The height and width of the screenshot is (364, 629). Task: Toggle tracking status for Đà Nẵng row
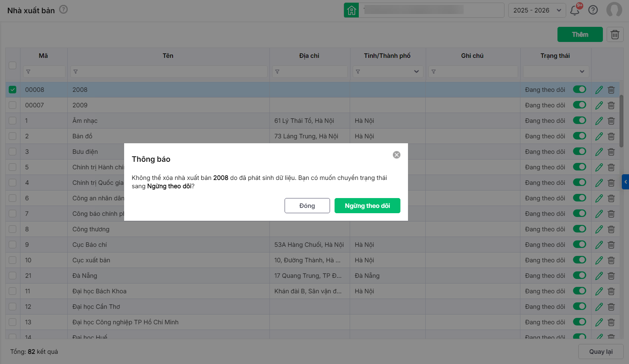[579, 276]
